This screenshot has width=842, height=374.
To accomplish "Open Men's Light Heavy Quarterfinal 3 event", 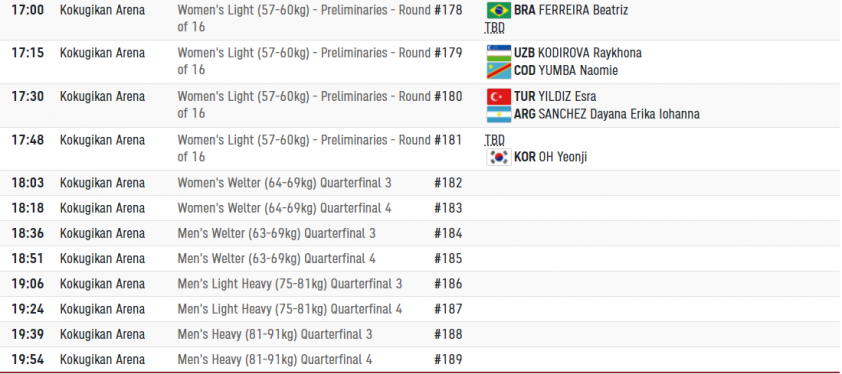I will (289, 284).
